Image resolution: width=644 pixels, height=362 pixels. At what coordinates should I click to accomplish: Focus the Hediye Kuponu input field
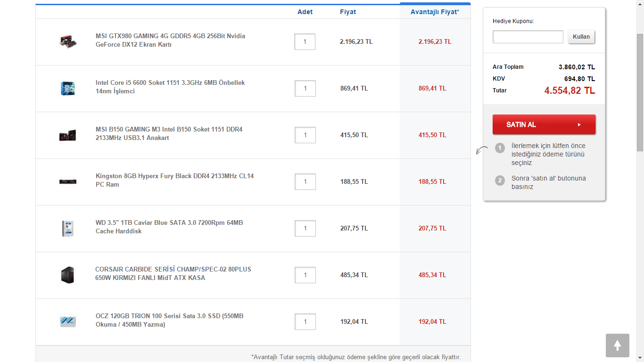(528, 37)
